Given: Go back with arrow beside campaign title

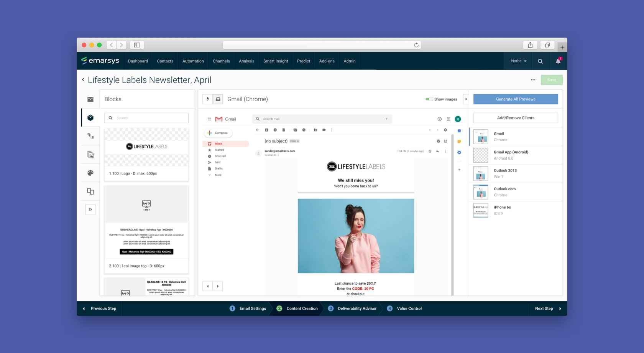Looking at the screenshot, I should [x=83, y=80].
